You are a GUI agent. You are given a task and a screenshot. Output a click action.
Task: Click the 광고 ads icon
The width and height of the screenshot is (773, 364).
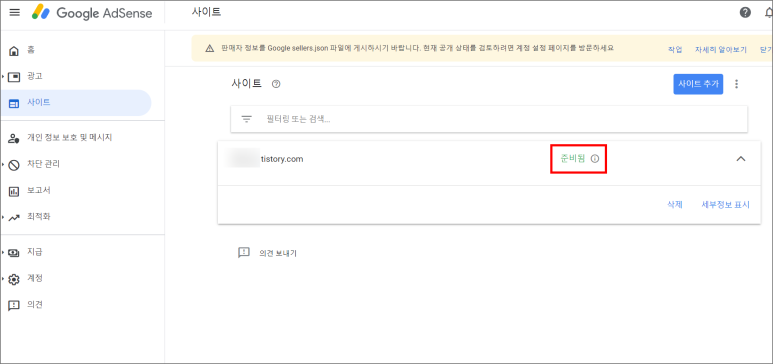[x=14, y=76]
